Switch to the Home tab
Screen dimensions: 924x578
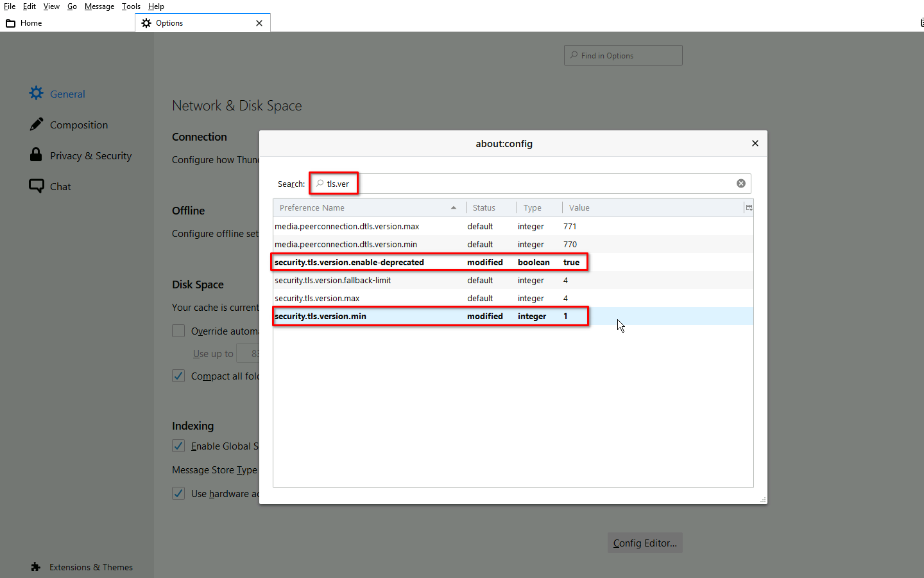(31, 23)
